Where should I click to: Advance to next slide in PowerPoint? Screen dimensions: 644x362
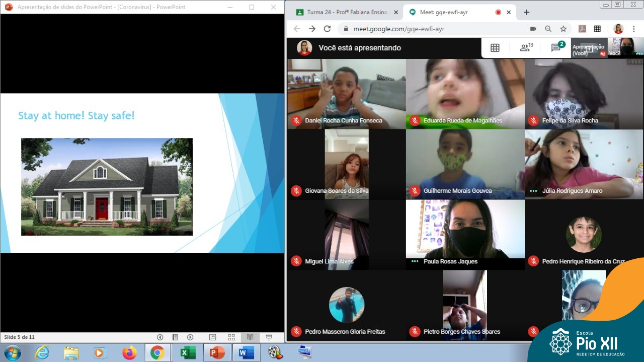190,337
